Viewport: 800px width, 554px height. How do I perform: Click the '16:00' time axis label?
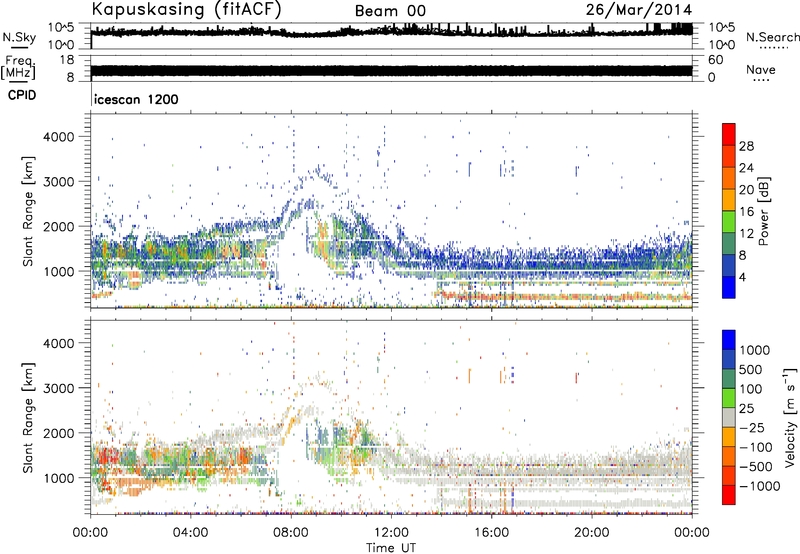tap(491, 533)
